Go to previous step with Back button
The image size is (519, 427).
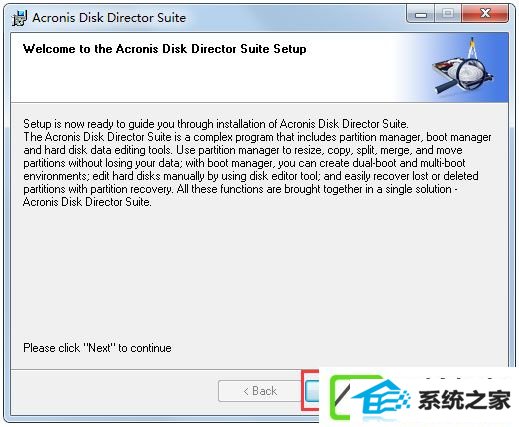click(x=260, y=391)
